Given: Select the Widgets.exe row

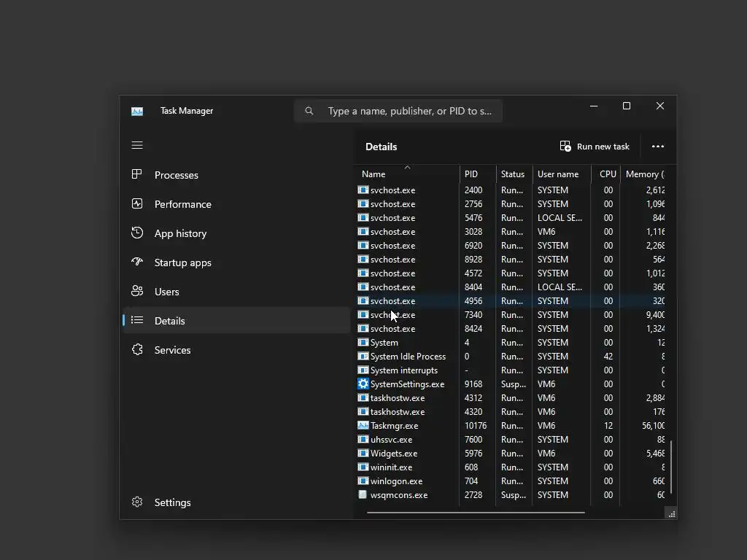Looking at the screenshot, I should (x=511, y=454).
